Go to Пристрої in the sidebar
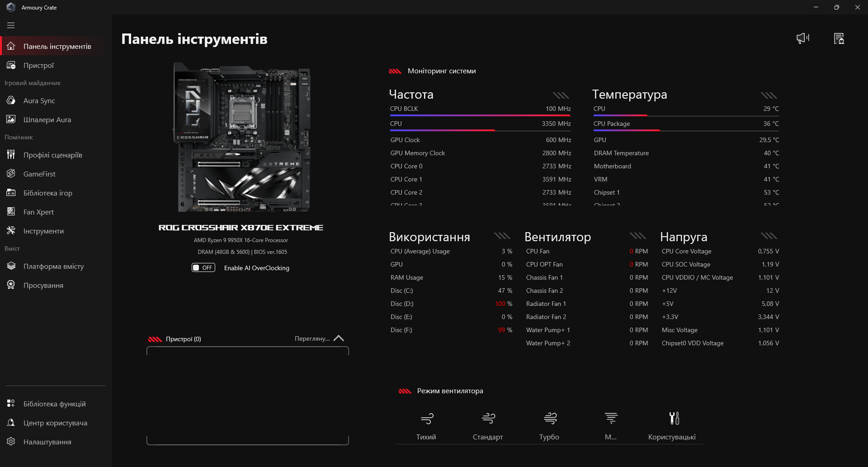 pos(56,65)
